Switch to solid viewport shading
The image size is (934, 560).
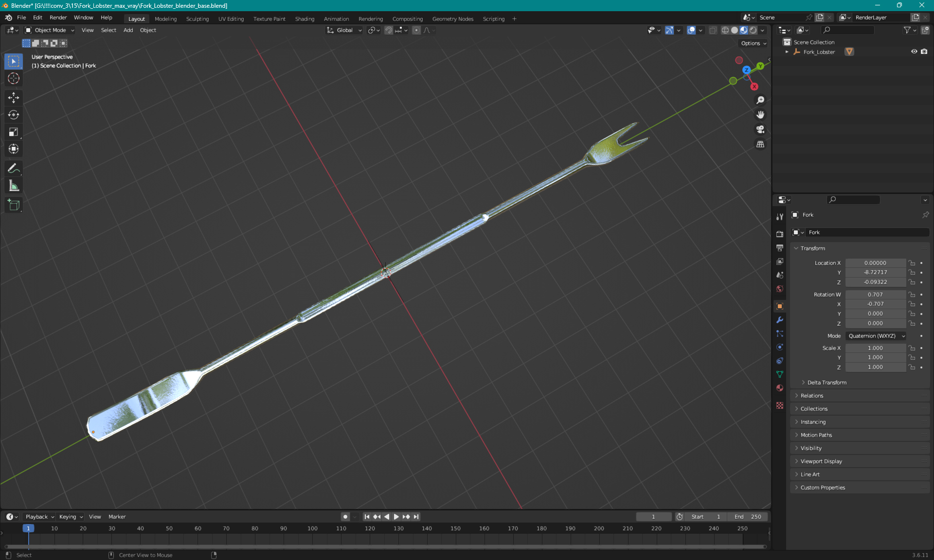735,30
